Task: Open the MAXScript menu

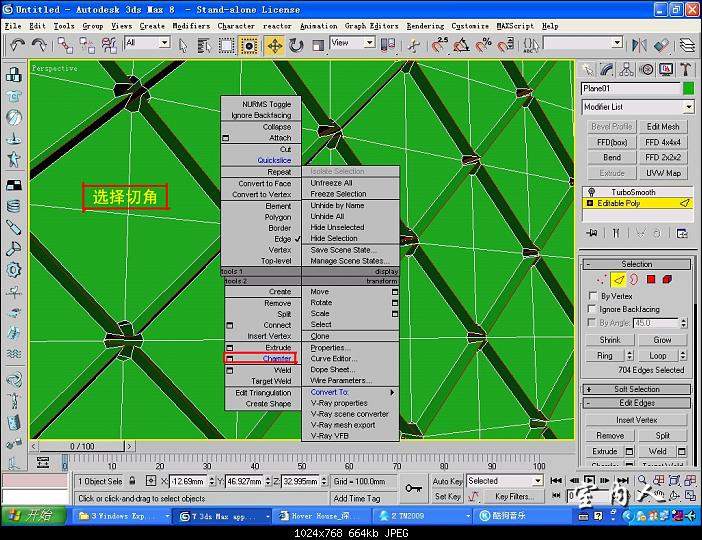Action: 515,26
